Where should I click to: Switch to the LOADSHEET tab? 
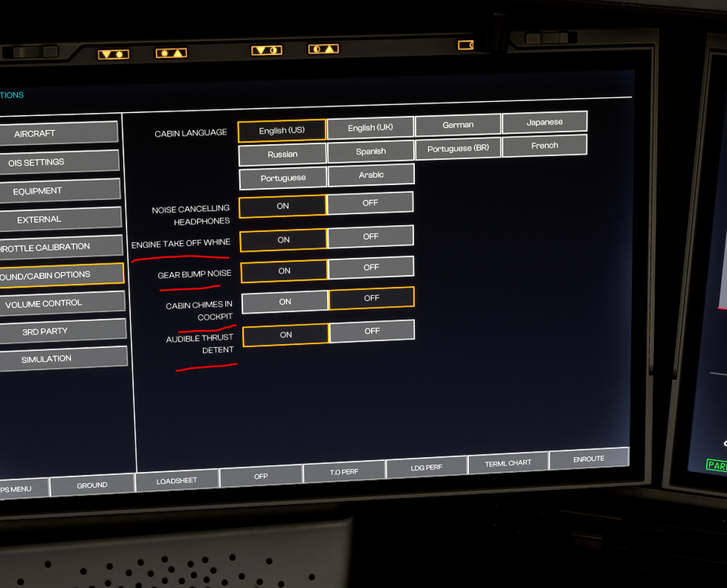tap(178, 481)
